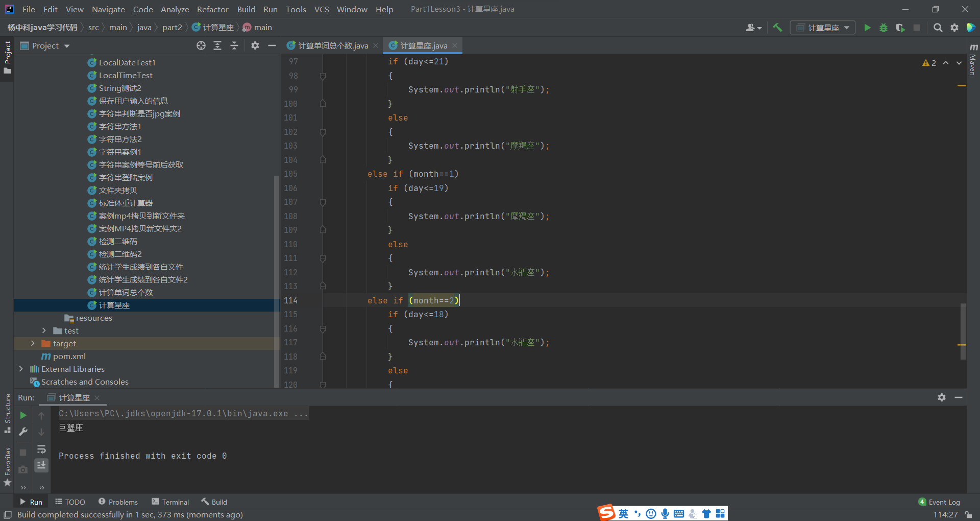Open user account dropdown arrow
Image resolution: width=980 pixels, height=521 pixels.
pos(759,28)
